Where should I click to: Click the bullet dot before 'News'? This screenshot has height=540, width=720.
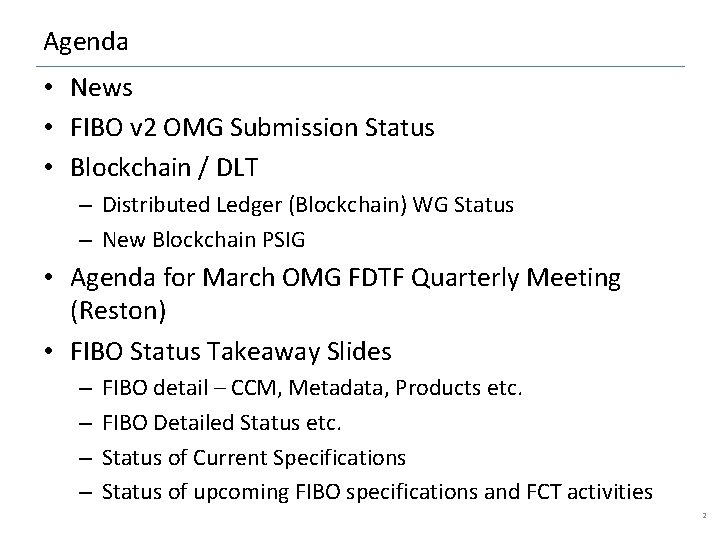[49, 89]
